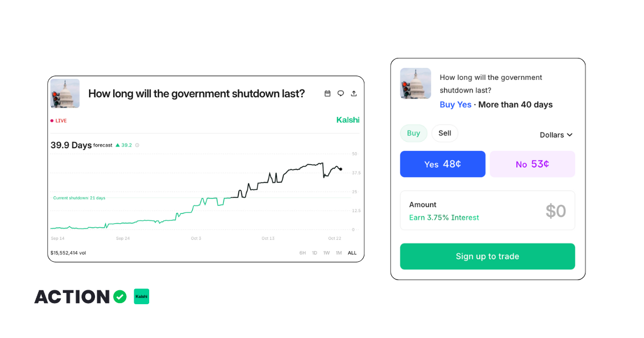
Task: Switch the chart to the 1W timeframe
Action: point(326,253)
